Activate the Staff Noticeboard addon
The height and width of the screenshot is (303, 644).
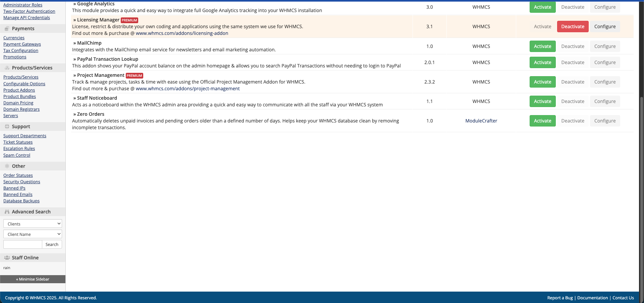pyautogui.click(x=542, y=101)
